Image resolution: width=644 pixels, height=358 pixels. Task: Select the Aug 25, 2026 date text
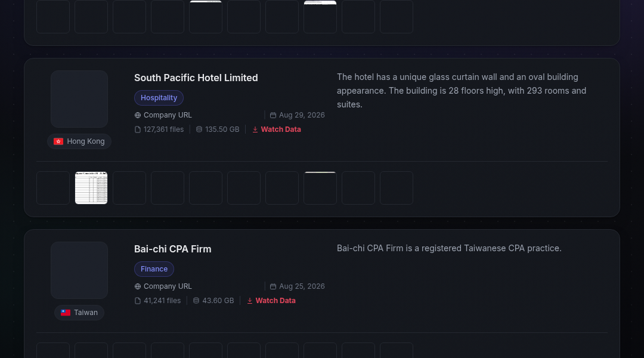click(x=302, y=286)
